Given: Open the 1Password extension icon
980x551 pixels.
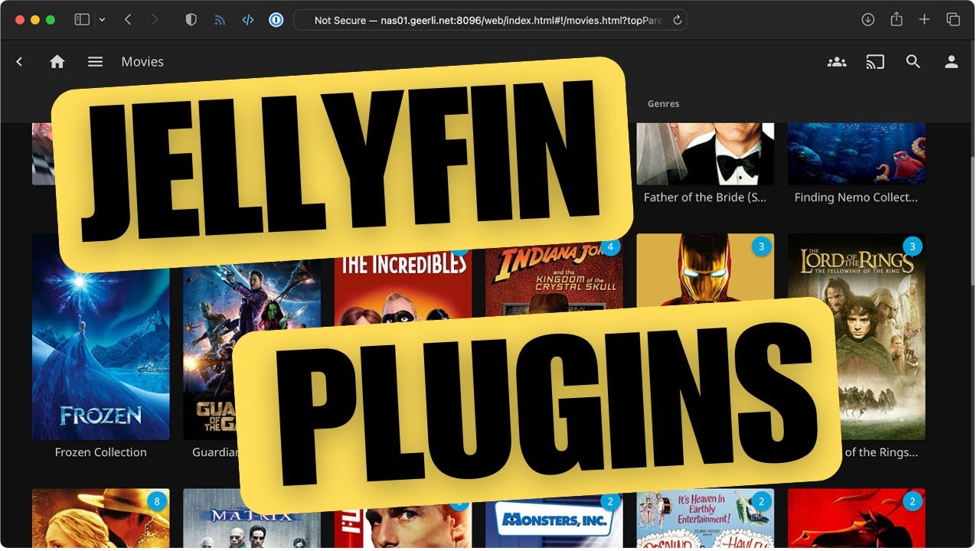Looking at the screenshot, I should [x=276, y=20].
